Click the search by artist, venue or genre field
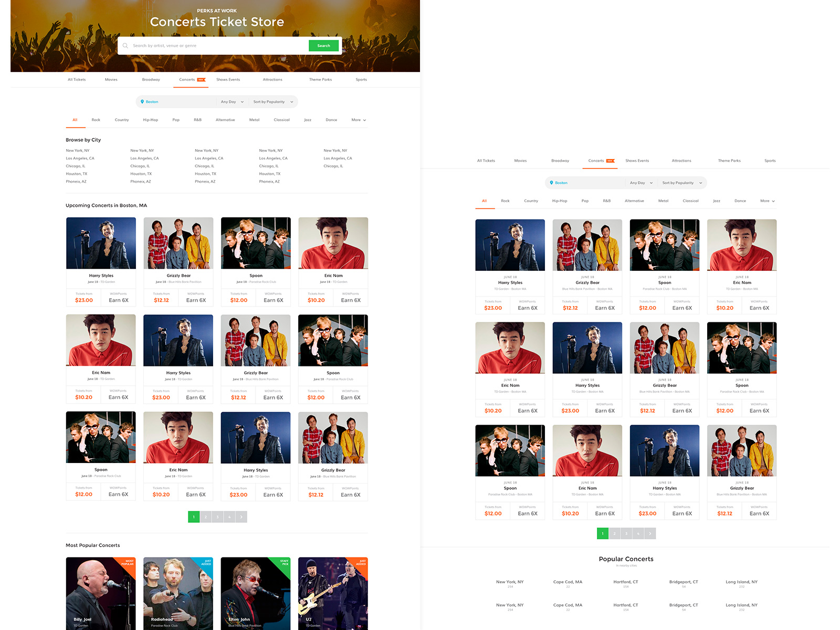This screenshot has width=840, height=630. pyautogui.click(x=218, y=46)
